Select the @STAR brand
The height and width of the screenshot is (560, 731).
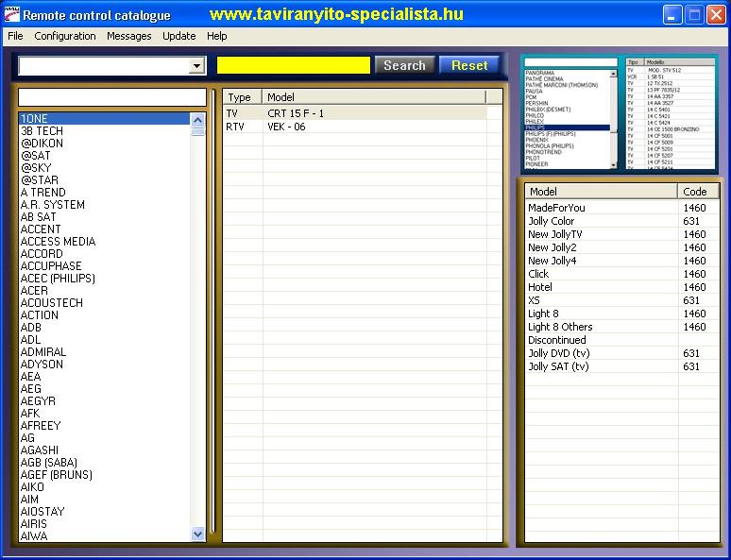(x=105, y=180)
